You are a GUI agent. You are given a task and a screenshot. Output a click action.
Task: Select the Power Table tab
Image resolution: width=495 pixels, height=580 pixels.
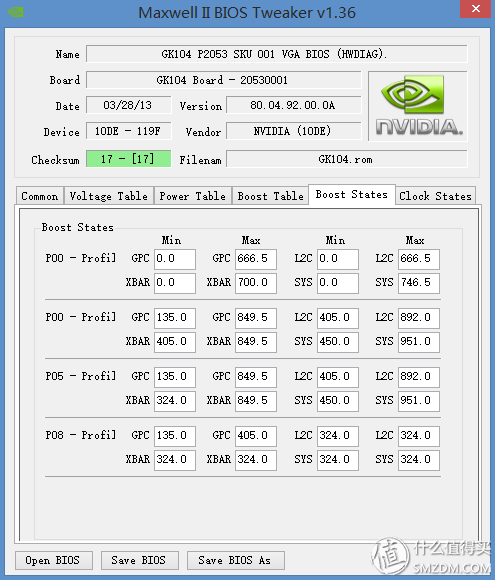click(x=193, y=196)
